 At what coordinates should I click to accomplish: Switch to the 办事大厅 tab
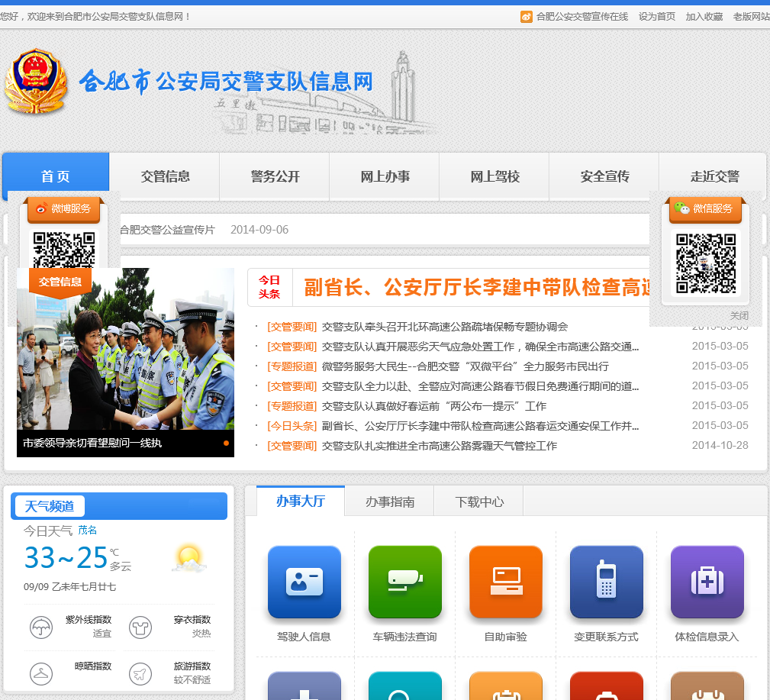[301, 501]
